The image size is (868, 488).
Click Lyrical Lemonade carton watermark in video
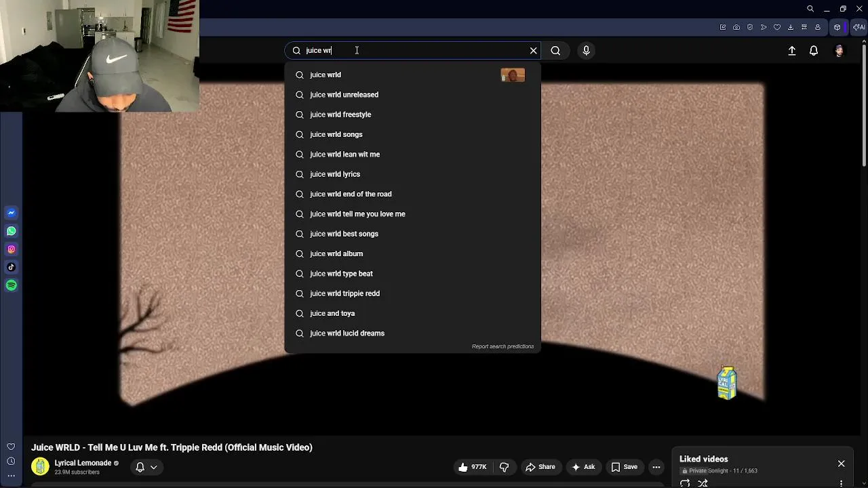[727, 384]
